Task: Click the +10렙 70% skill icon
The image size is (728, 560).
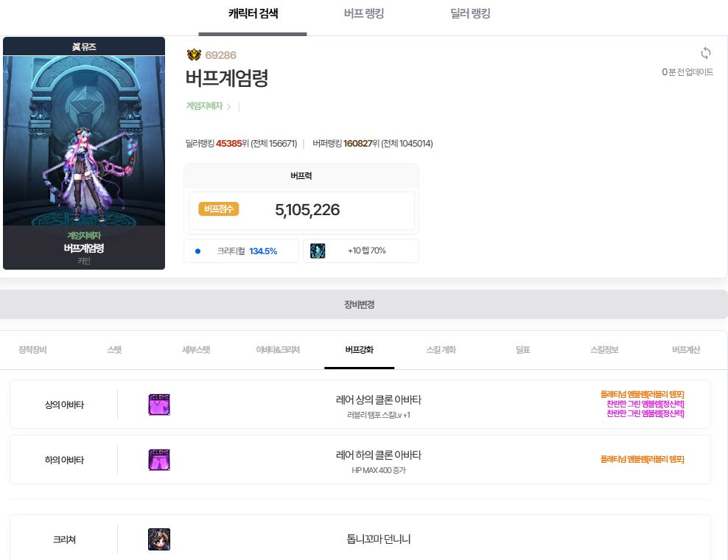Action: tap(318, 251)
